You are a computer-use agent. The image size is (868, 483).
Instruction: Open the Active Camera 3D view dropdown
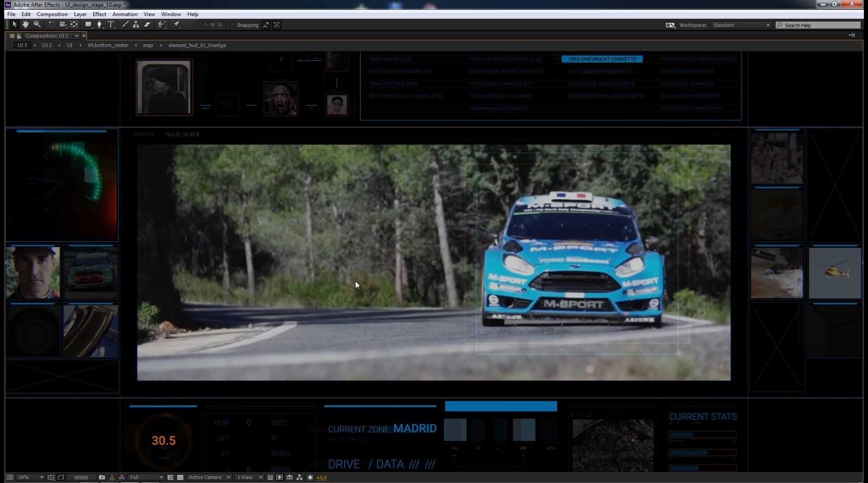coord(209,477)
